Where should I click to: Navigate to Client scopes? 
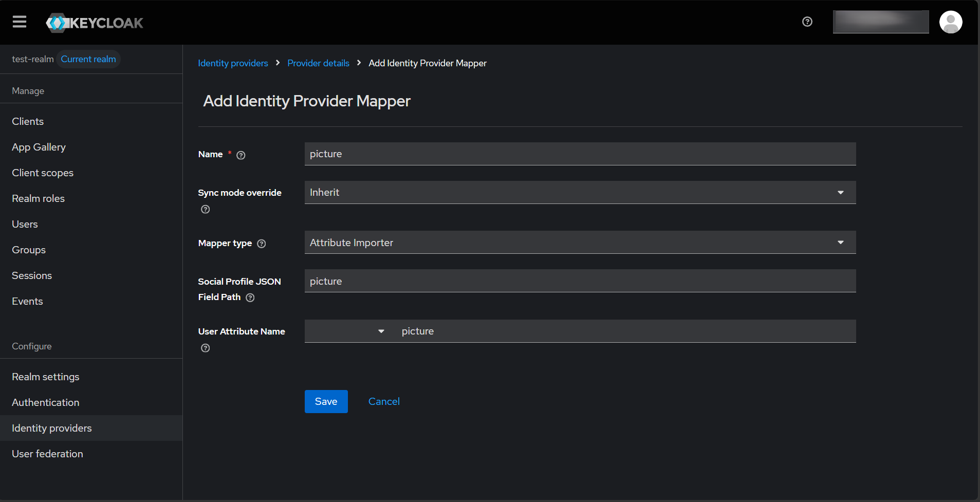[x=43, y=173]
